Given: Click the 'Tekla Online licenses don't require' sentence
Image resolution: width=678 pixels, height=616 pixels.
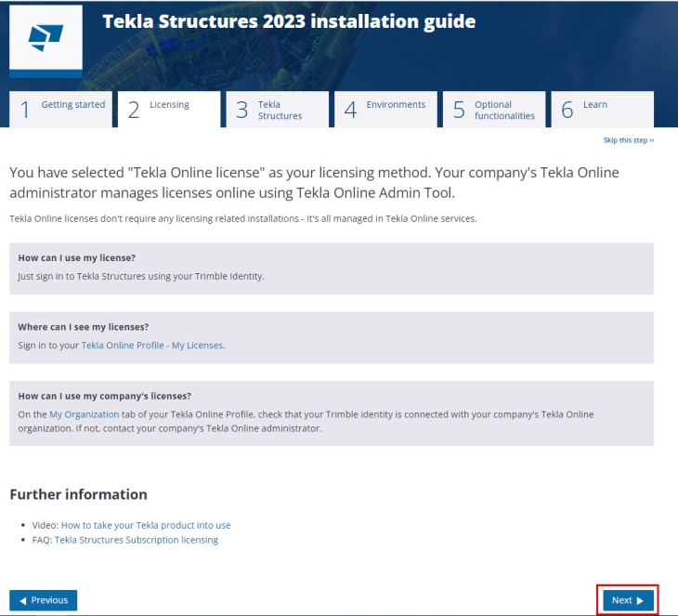Looking at the screenshot, I should click(243, 219).
